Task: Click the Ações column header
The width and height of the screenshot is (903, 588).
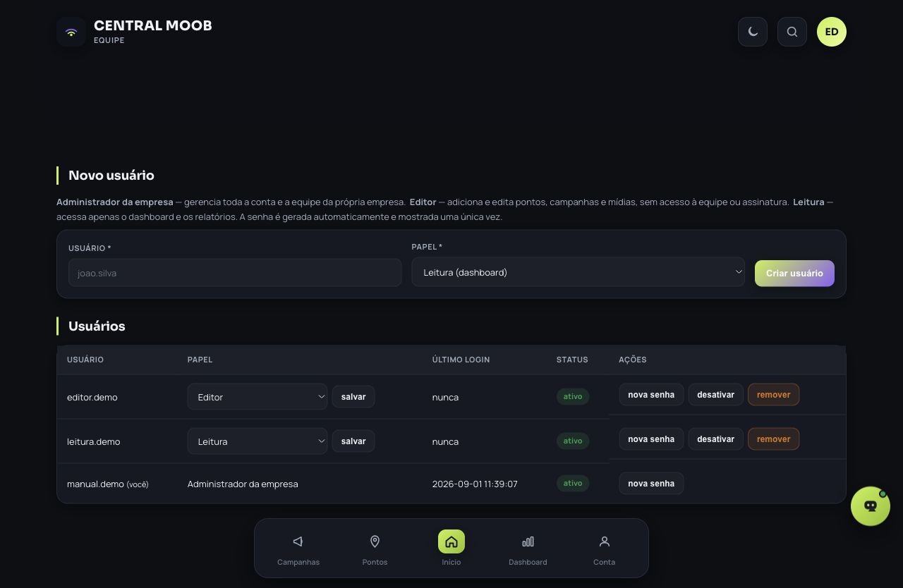Action: pos(633,360)
